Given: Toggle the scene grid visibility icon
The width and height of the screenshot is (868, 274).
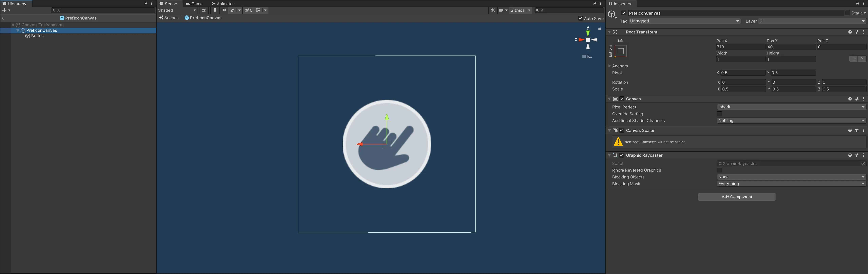Looking at the screenshot, I should (x=258, y=10).
